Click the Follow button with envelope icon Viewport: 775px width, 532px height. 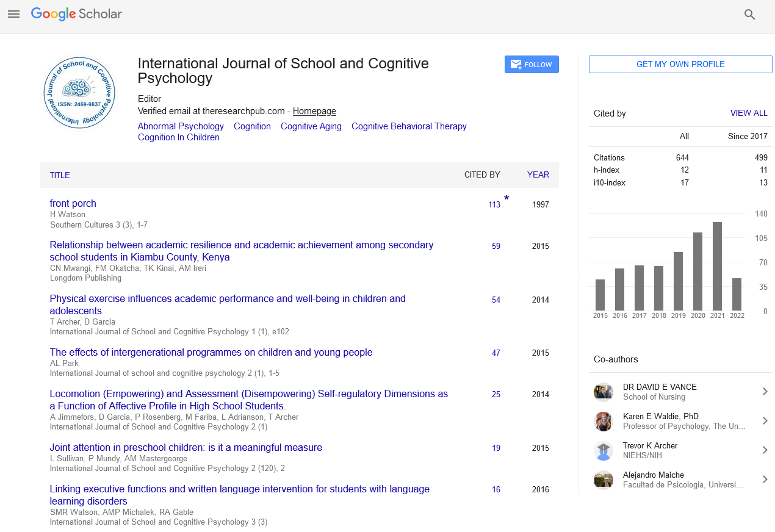tap(532, 65)
